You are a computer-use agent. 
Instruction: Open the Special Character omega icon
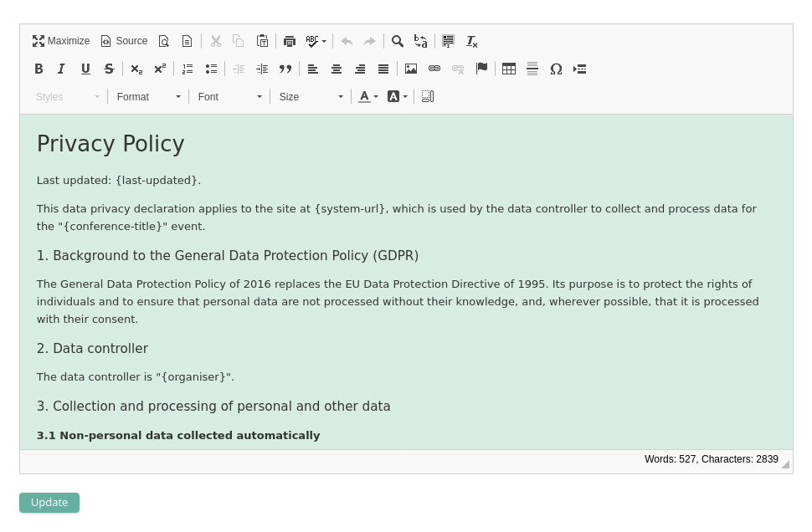point(556,69)
